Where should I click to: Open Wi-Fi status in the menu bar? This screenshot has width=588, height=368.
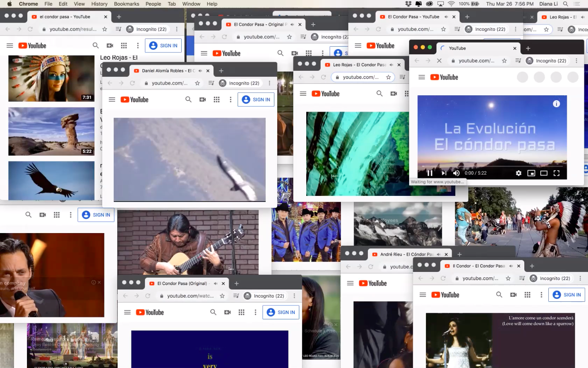pos(451,4)
